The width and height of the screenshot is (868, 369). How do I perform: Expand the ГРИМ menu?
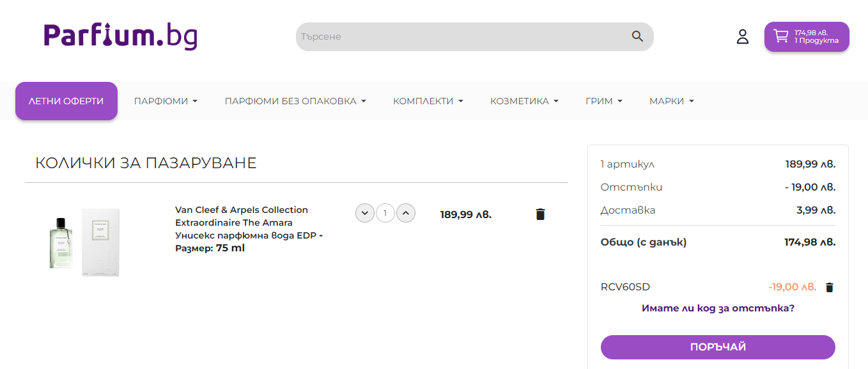604,101
